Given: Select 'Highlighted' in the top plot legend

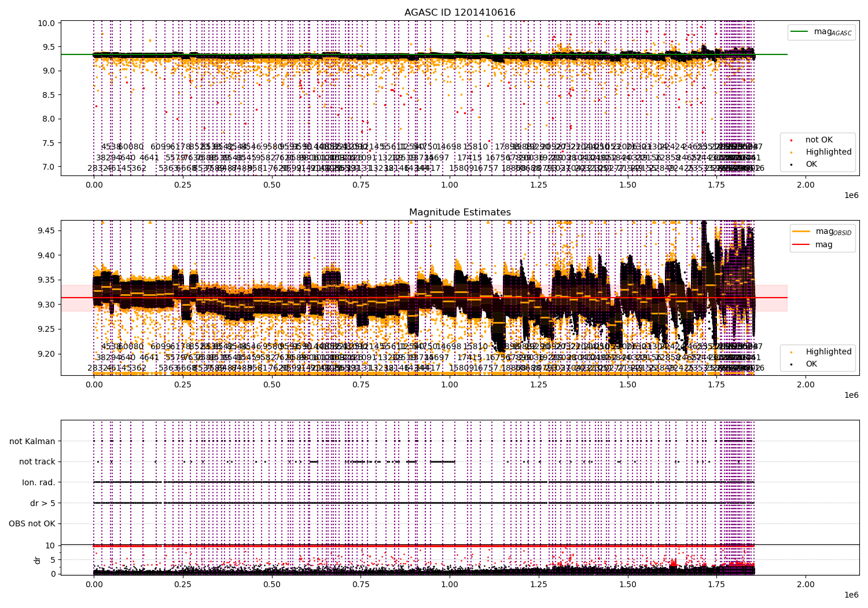Looking at the screenshot, I should [x=829, y=152].
